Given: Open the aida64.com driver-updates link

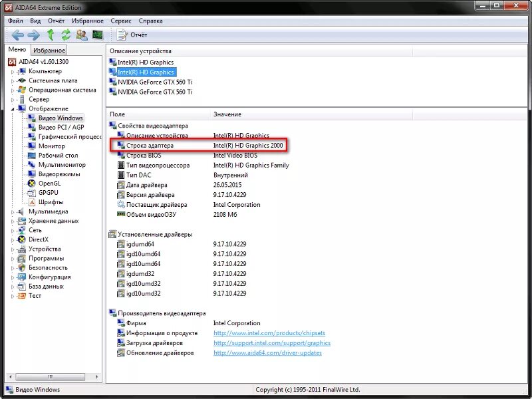Looking at the screenshot, I should point(267,353).
